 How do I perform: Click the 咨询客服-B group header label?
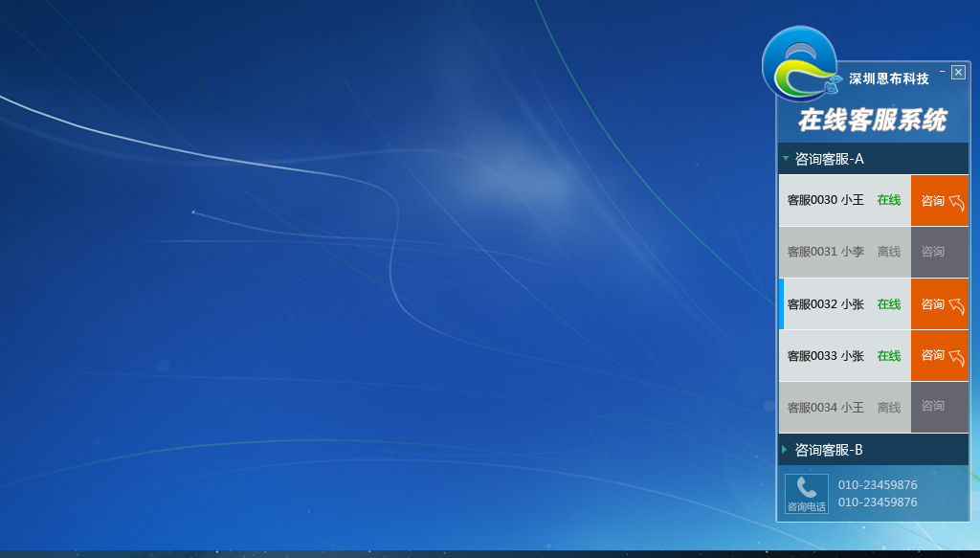[x=828, y=450]
